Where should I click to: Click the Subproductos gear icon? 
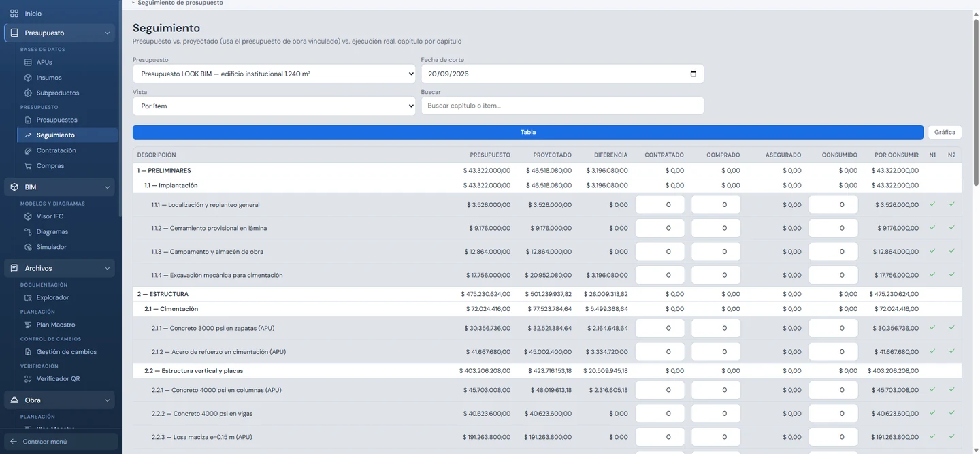click(x=28, y=93)
